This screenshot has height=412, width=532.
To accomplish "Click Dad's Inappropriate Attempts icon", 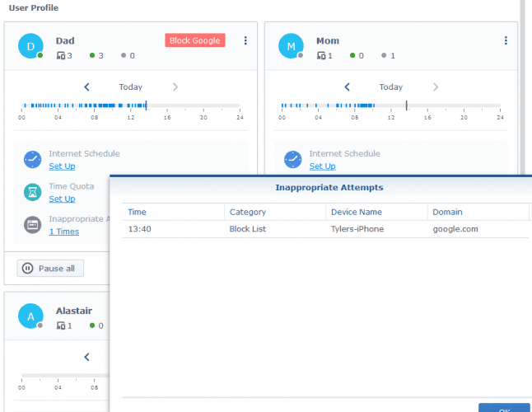I will [32, 225].
